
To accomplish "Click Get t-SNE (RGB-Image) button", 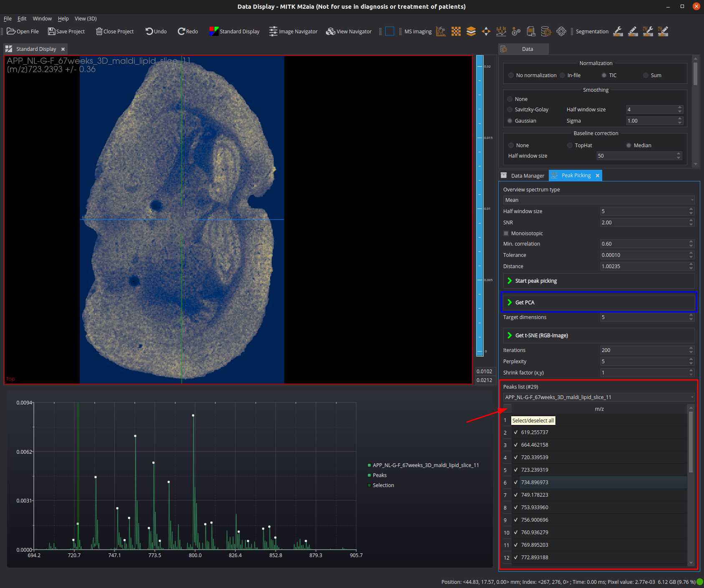I will pos(599,335).
